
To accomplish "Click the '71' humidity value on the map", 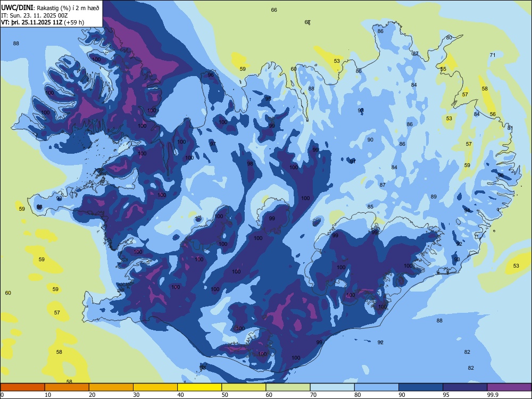I will pyautogui.click(x=493, y=55).
